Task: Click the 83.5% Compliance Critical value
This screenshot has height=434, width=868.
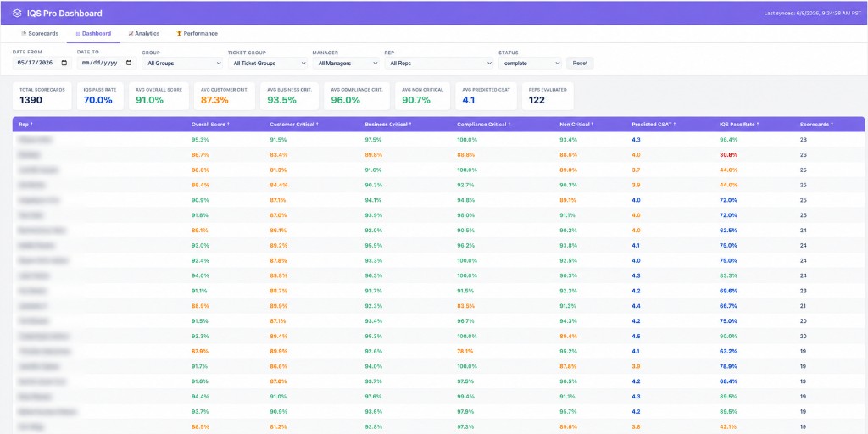Action: click(465, 305)
